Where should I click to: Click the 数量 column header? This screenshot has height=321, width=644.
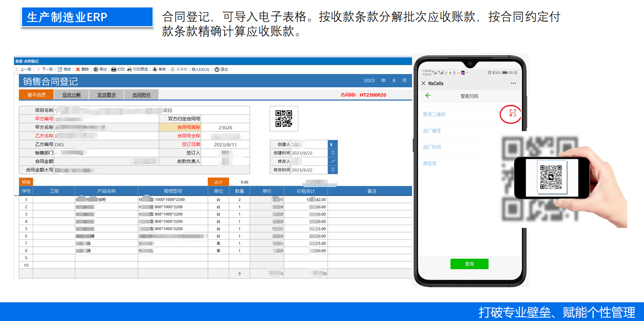239,191
